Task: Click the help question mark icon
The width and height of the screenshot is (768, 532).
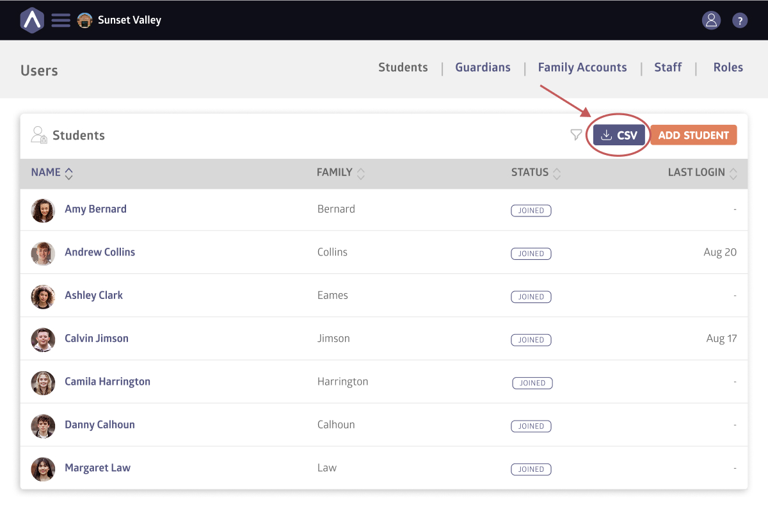Action: coord(740,20)
